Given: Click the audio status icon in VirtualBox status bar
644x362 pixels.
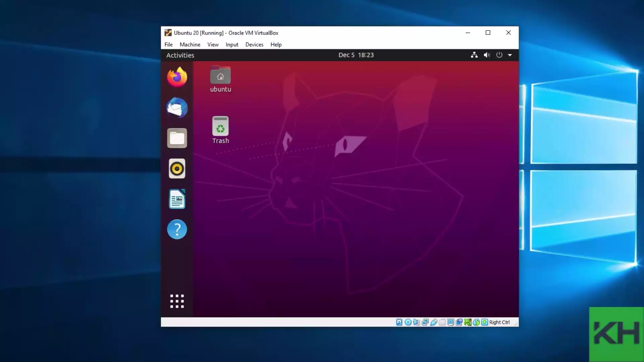Looking at the screenshot, I should click(x=416, y=322).
